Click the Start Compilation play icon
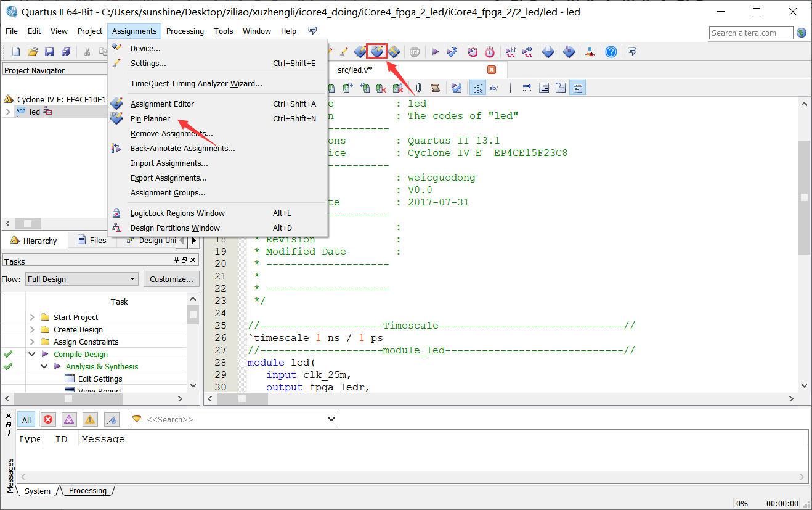Viewport: 812px width, 510px height. pyautogui.click(x=435, y=52)
